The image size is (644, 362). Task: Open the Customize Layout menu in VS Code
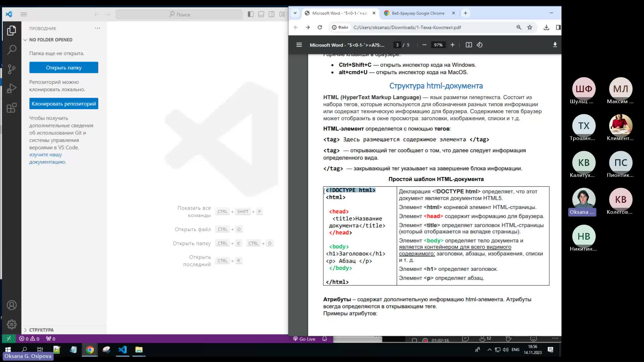(x=282, y=14)
